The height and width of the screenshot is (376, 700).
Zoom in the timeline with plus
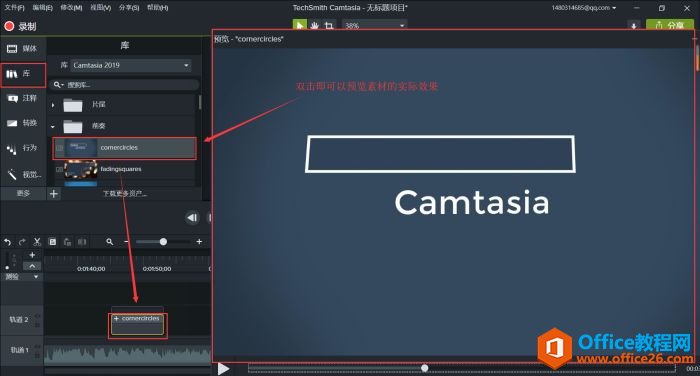pos(199,242)
